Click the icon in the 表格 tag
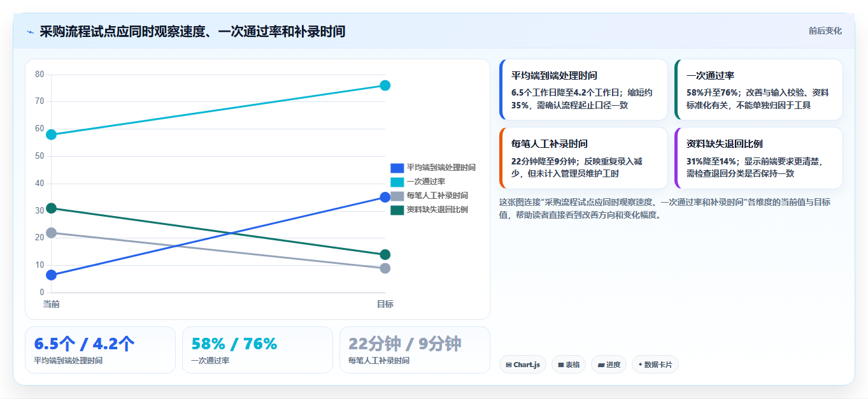 561,365
